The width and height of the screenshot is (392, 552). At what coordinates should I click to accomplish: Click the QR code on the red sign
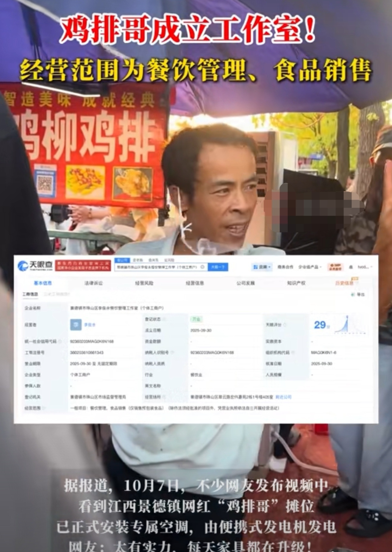click(45, 182)
